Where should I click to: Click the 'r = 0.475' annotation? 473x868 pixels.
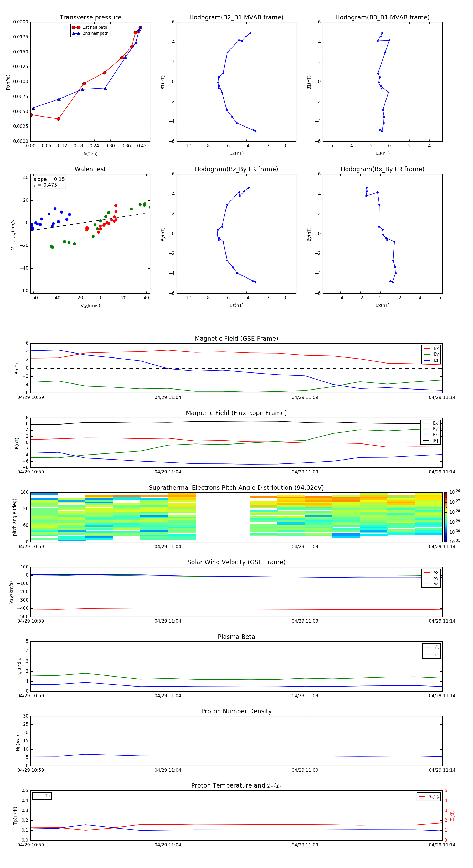pos(45,185)
